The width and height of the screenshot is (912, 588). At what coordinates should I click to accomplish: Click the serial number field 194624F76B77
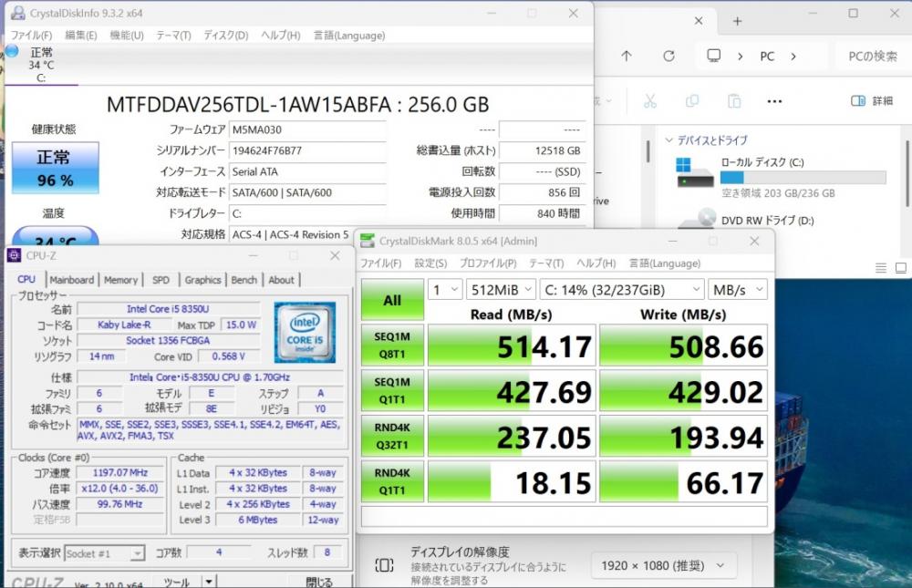[x=307, y=150]
